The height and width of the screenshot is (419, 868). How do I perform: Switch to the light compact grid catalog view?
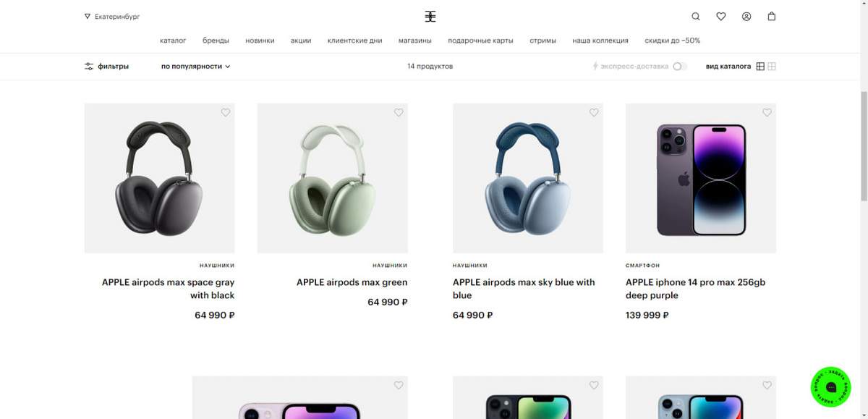[x=772, y=67]
